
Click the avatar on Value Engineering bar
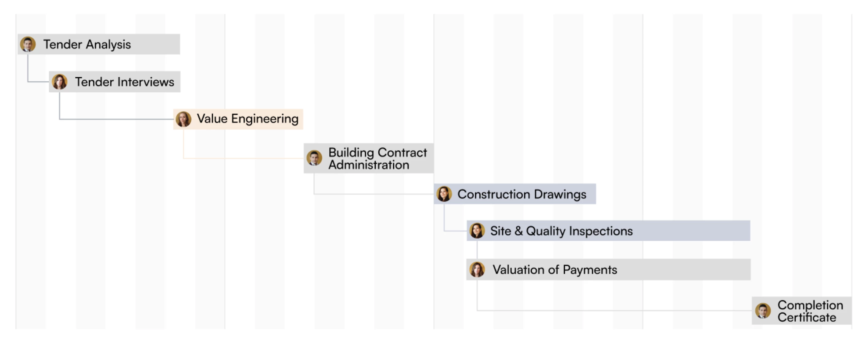(x=184, y=119)
